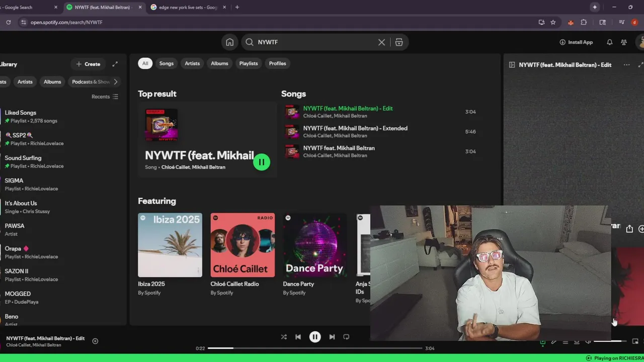Image resolution: width=644 pixels, height=362 pixels.
Task: Open the Sound Surfing playlist
Action: point(61,162)
